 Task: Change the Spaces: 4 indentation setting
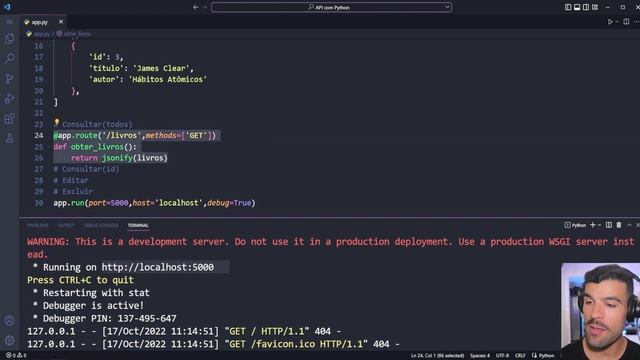[x=480, y=356]
